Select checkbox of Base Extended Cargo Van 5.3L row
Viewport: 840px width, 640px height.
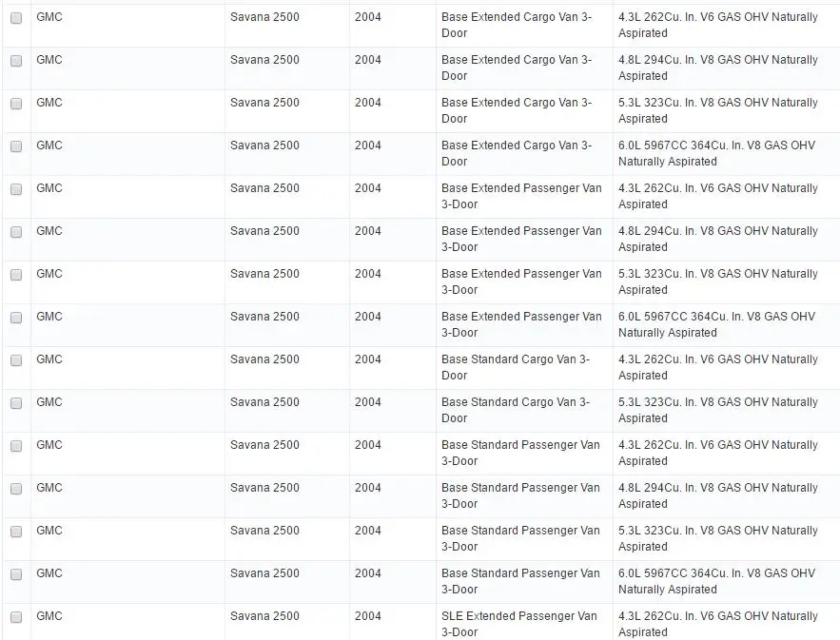[x=16, y=104]
